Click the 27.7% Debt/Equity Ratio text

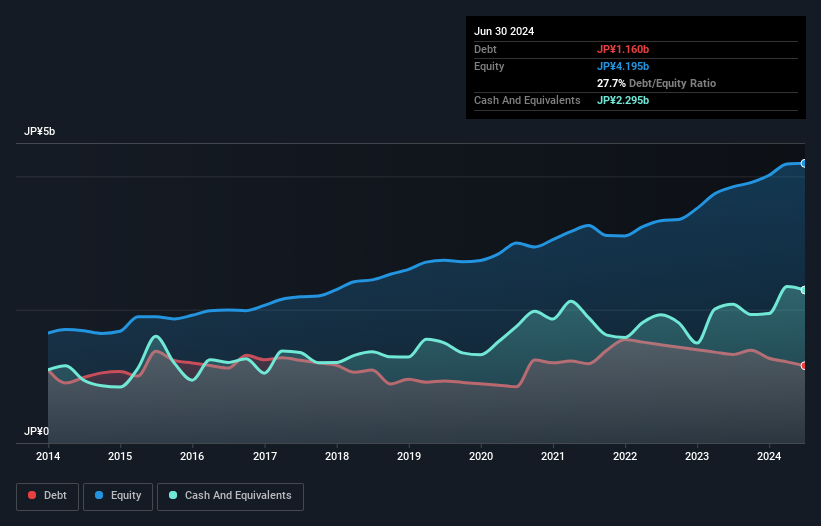pos(657,83)
